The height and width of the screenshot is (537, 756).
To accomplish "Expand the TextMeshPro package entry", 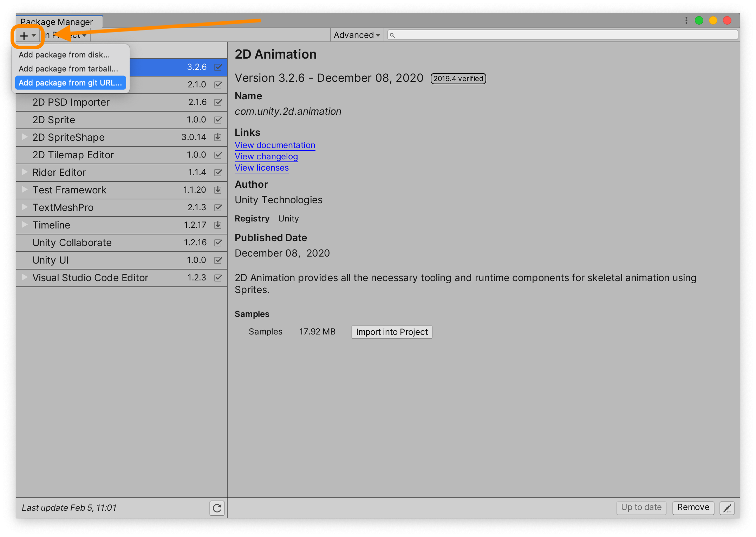I will point(24,207).
